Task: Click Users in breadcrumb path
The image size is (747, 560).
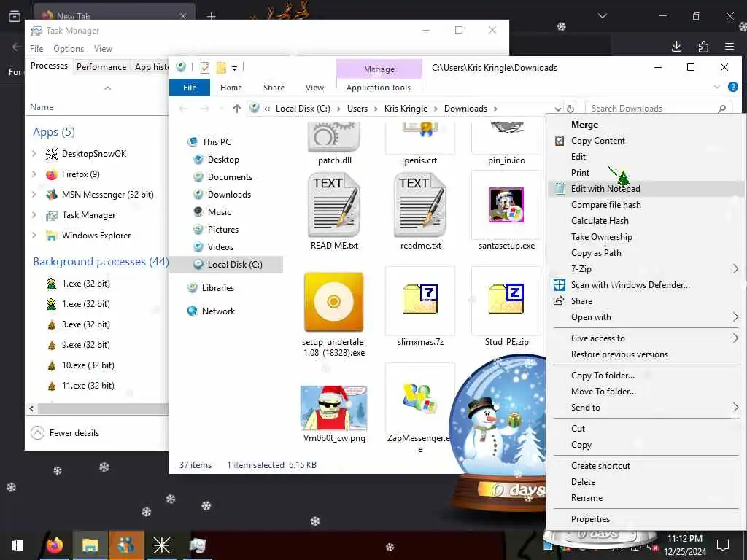Action: 357,109
